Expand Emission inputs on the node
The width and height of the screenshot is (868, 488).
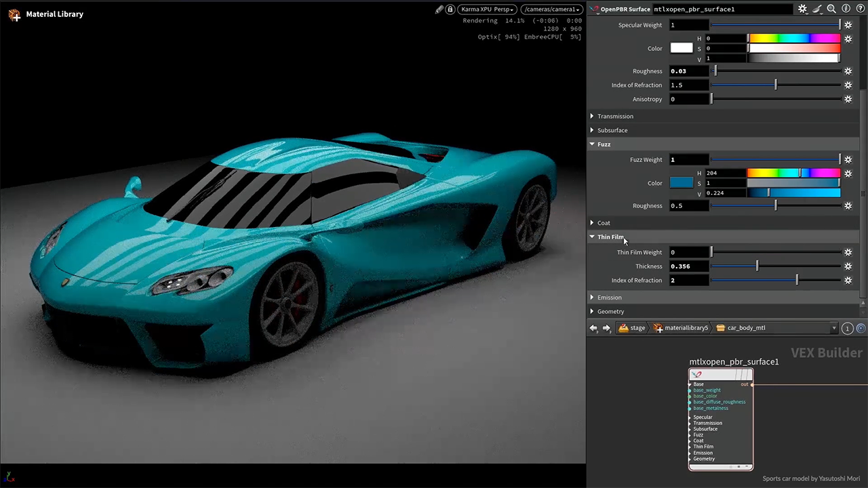point(690,453)
